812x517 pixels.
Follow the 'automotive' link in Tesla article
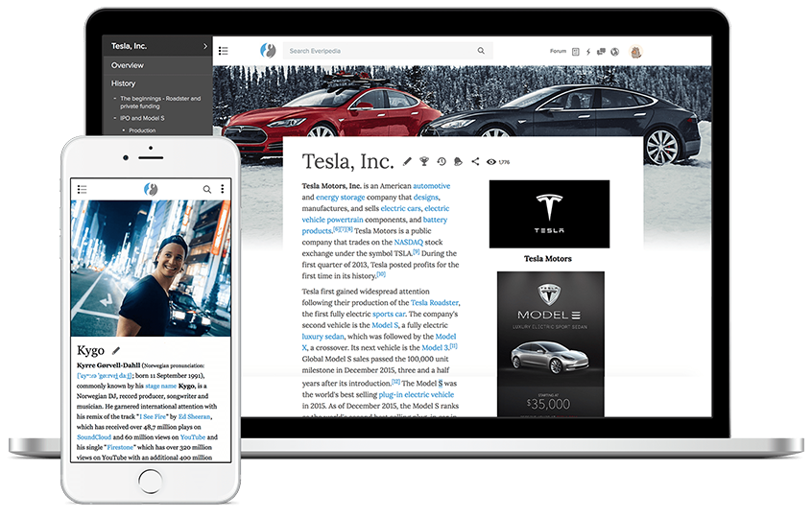point(431,186)
